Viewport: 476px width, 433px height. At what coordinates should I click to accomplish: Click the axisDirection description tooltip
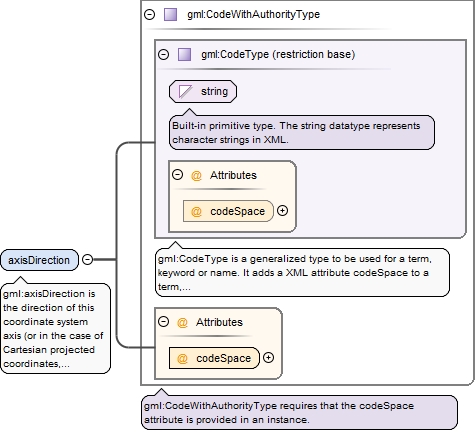tap(56, 328)
